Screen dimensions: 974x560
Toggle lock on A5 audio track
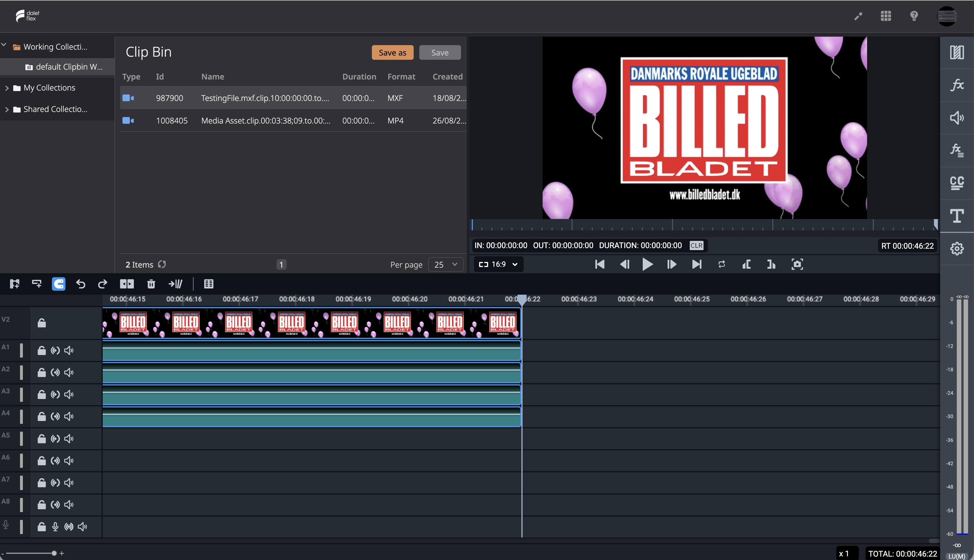pyautogui.click(x=41, y=438)
